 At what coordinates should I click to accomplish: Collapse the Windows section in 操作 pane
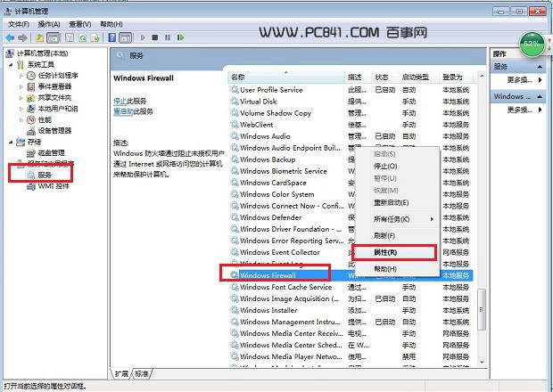click(x=540, y=96)
